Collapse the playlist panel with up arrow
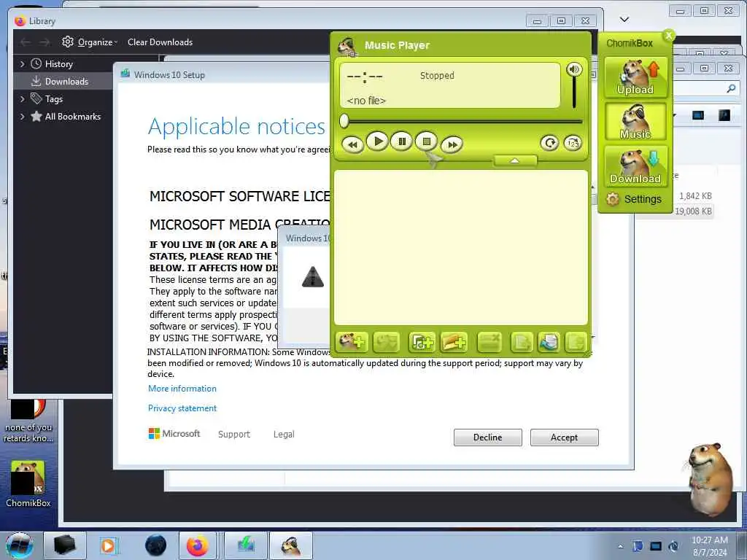Screen dimensions: 747x560 [515, 161]
